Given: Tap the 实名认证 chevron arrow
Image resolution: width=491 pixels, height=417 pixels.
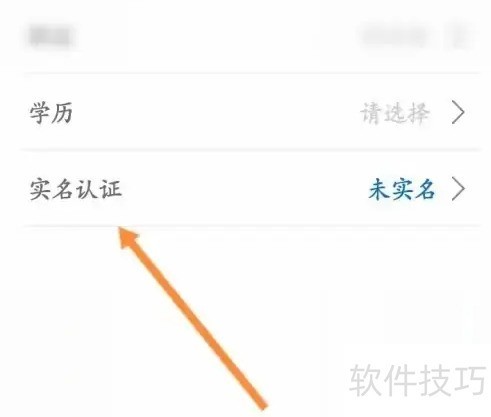Looking at the screenshot, I should click(458, 189).
